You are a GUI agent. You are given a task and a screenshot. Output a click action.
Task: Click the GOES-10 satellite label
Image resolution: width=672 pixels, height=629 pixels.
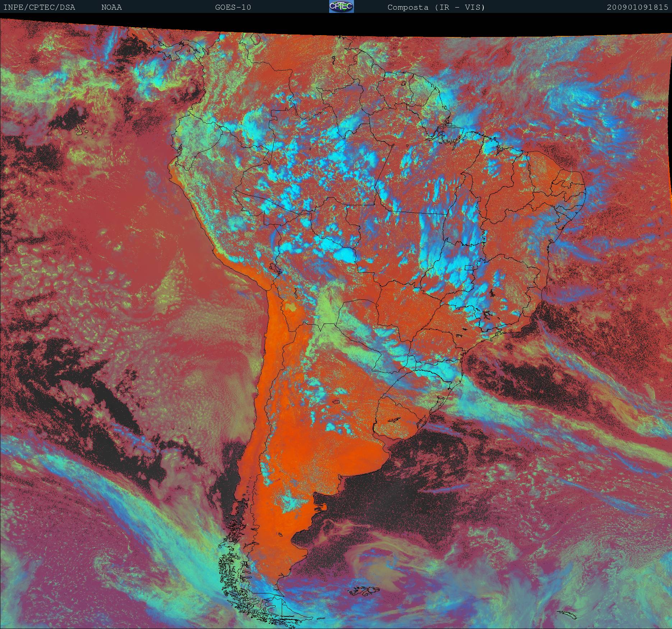(x=233, y=8)
